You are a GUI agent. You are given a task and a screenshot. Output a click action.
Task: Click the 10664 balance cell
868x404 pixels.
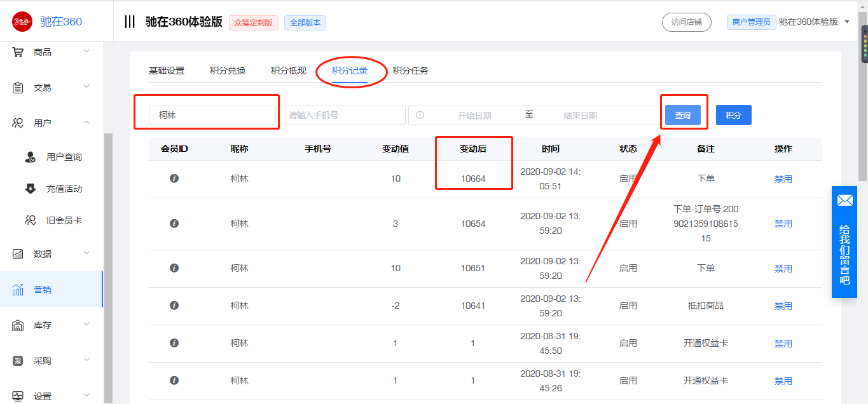[473, 178]
